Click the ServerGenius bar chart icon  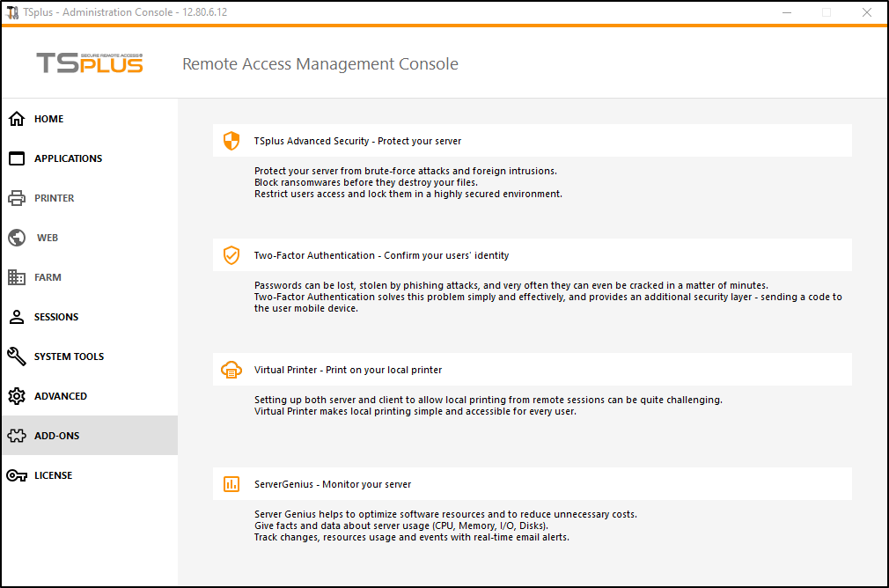click(231, 484)
